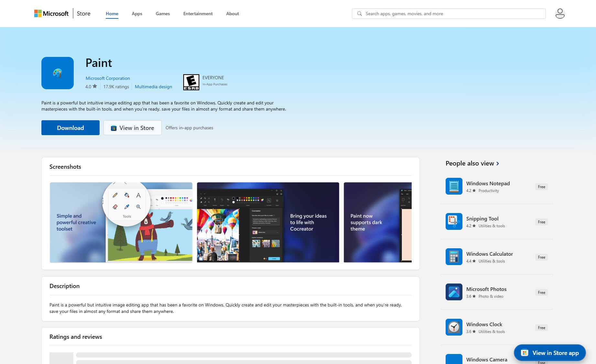596x364 pixels.
Task: Open the Cocreator screenshot thumbnail
Action: pyautogui.click(x=268, y=222)
